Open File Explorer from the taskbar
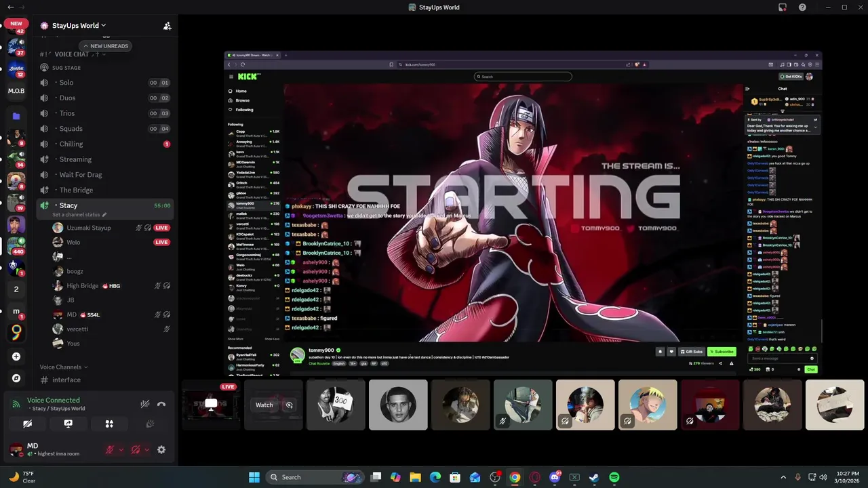This screenshot has width=868, height=488. point(415,477)
